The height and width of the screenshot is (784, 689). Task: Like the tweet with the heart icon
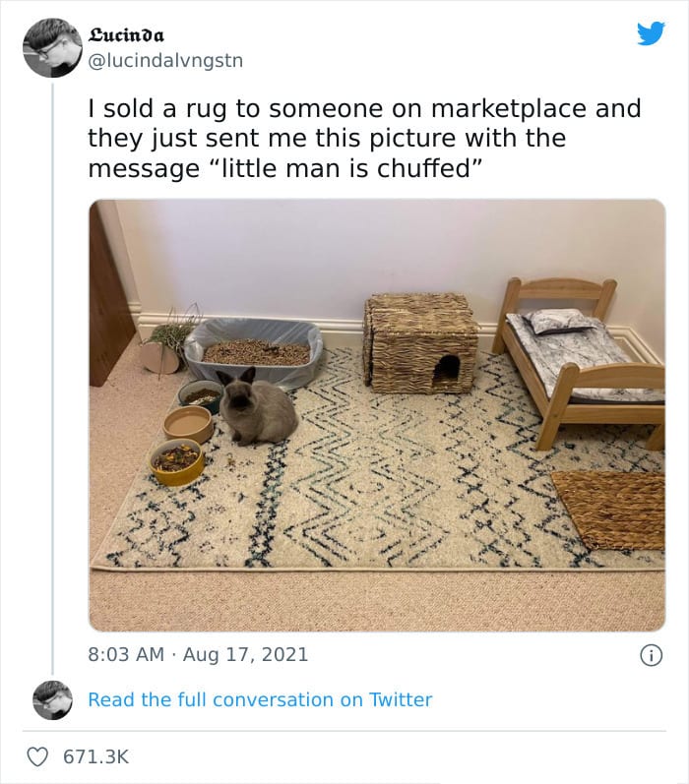click(37, 756)
